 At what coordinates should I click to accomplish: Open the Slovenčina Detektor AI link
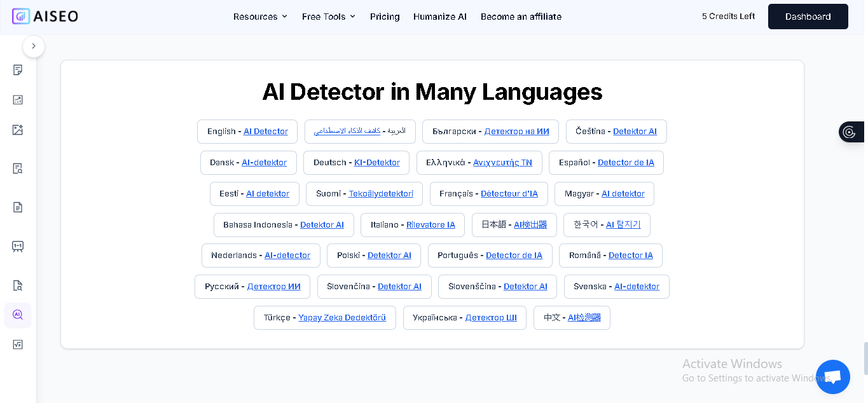tap(399, 287)
